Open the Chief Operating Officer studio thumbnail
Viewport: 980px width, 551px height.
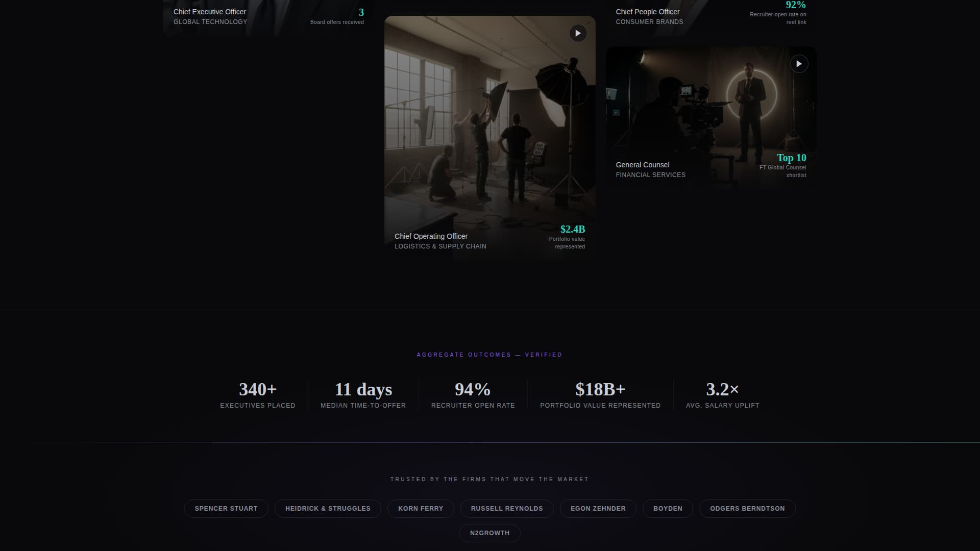489,138
